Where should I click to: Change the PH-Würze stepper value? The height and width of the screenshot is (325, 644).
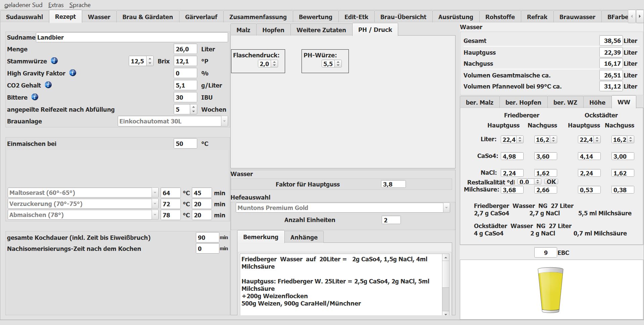click(x=338, y=64)
